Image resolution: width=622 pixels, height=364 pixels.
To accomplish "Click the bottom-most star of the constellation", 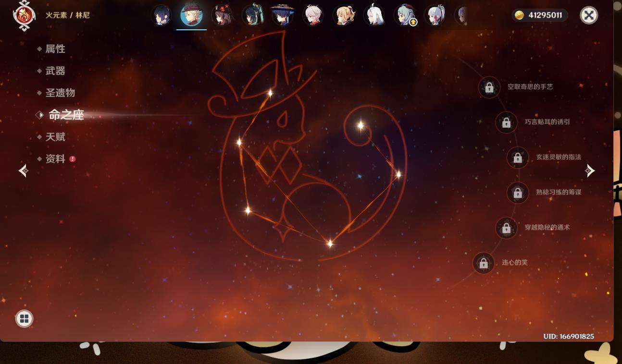I will 330,244.
